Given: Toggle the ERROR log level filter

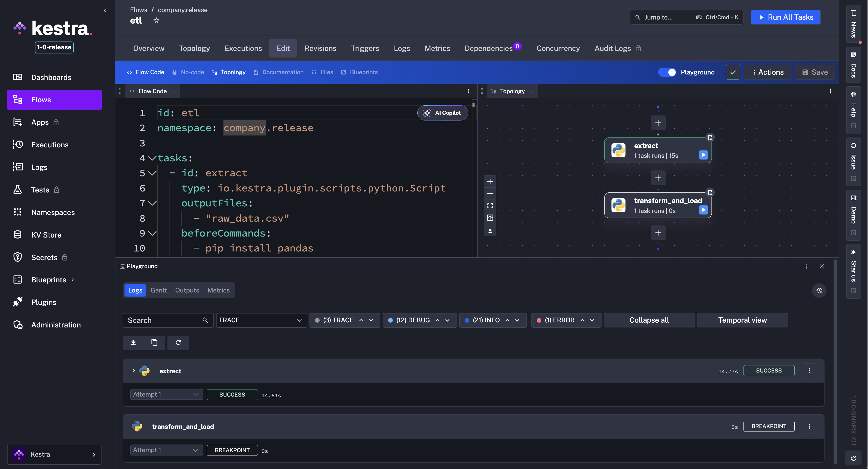Looking at the screenshot, I should click(x=559, y=320).
